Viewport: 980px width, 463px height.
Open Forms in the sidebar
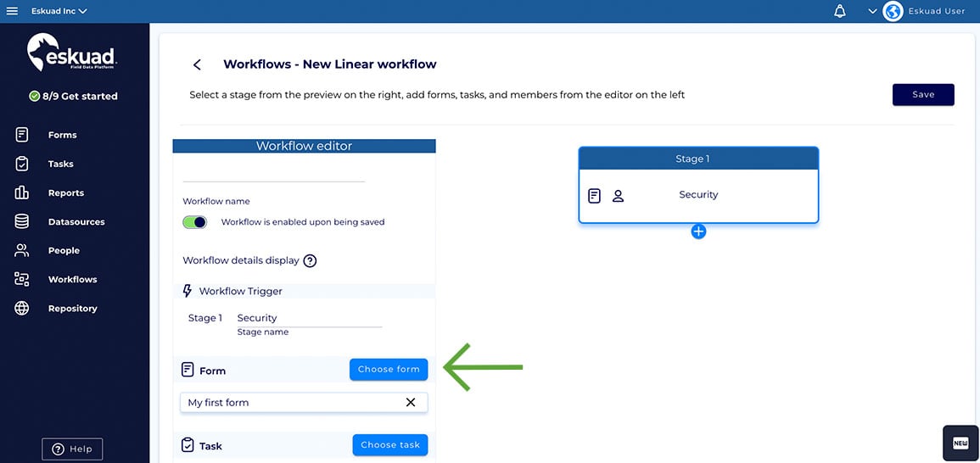click(63, 135)
